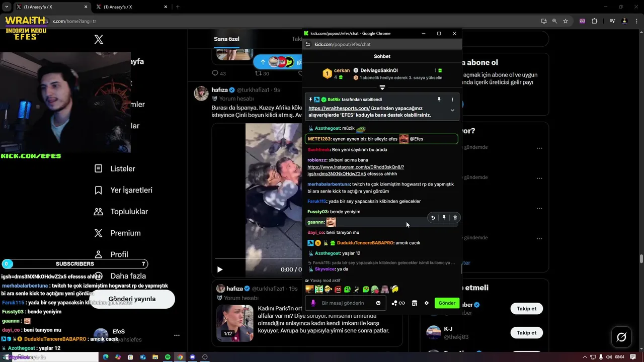Open hafıza profile avatar on first tweet
This screenshot has height=362, width=644.
coord(201,94)
